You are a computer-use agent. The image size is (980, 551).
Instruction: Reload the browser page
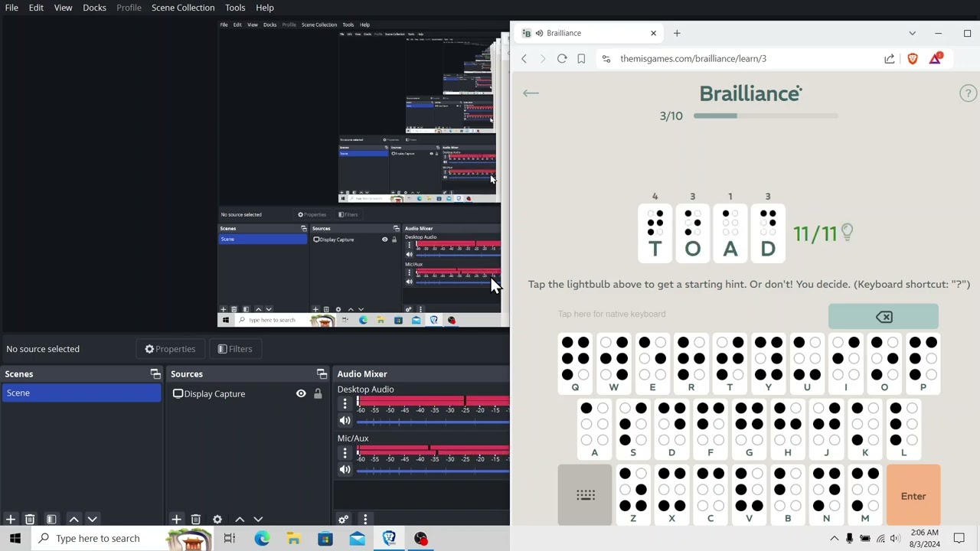[562, 58]
